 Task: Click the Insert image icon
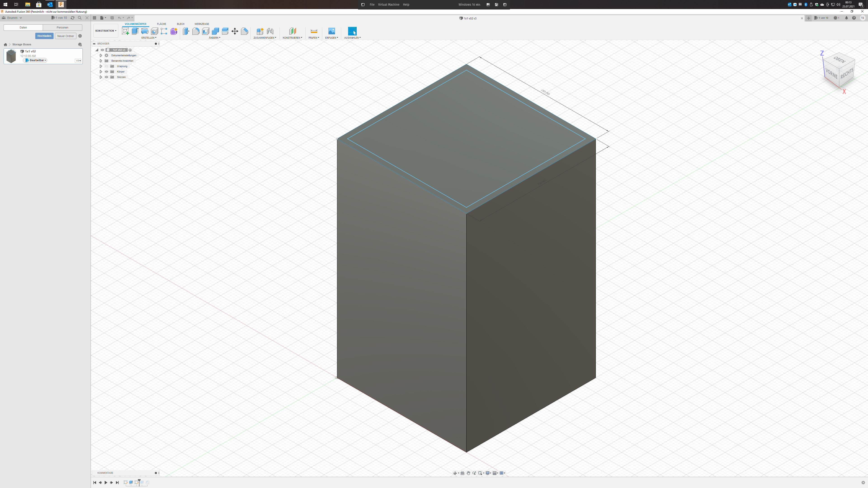tap(332, 31)
